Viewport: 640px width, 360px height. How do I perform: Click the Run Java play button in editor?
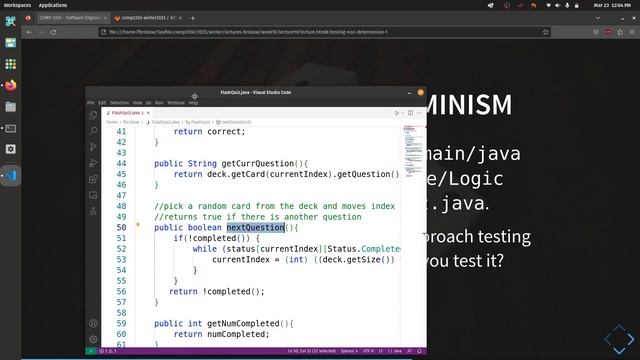click(396, 113)
